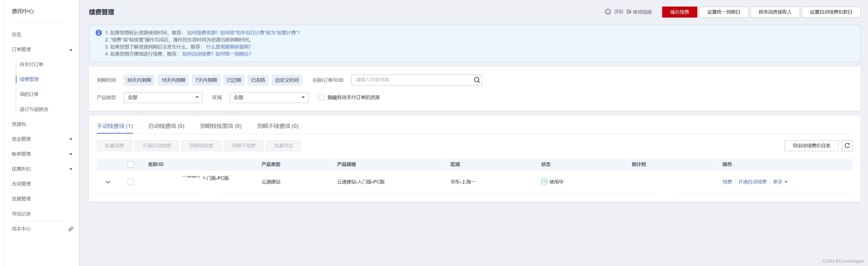Open 发票管理 in sidebar
Screen dimensions: 868x266
click(x=21, y=199)
